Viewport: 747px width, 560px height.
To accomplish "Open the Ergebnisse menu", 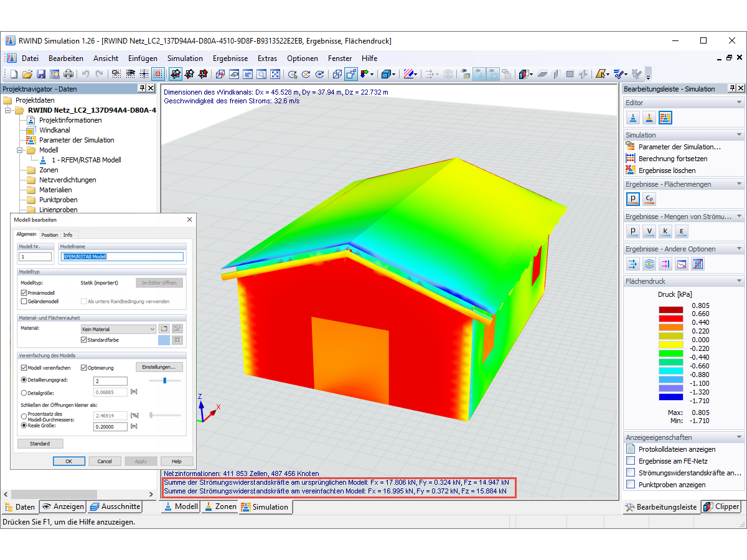I will [230, 58].
